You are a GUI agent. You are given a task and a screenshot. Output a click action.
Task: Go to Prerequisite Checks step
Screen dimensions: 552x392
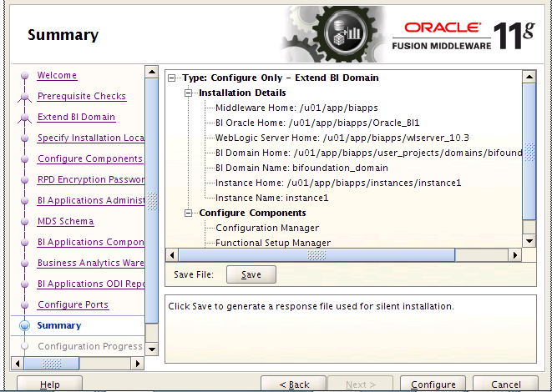82,96
